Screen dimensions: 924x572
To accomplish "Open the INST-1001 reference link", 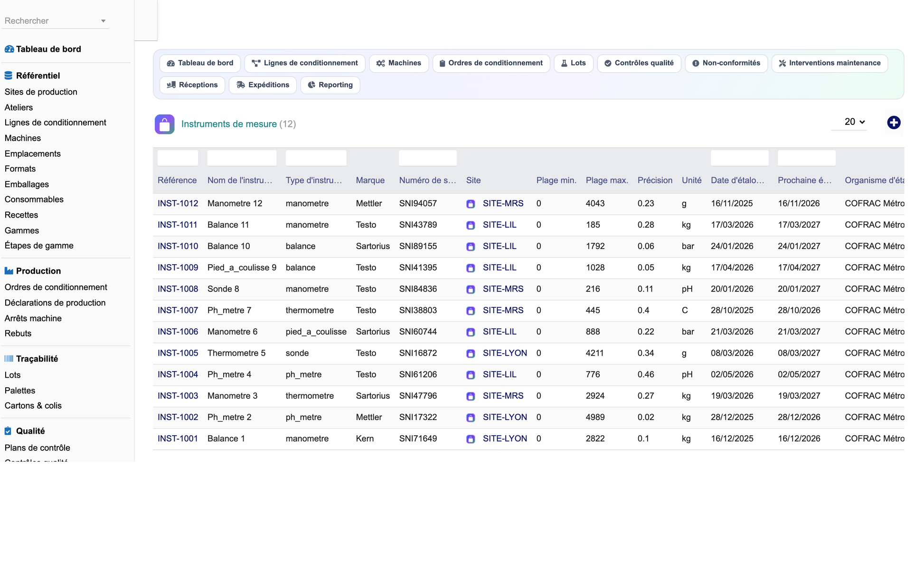I will pos(178,439).
